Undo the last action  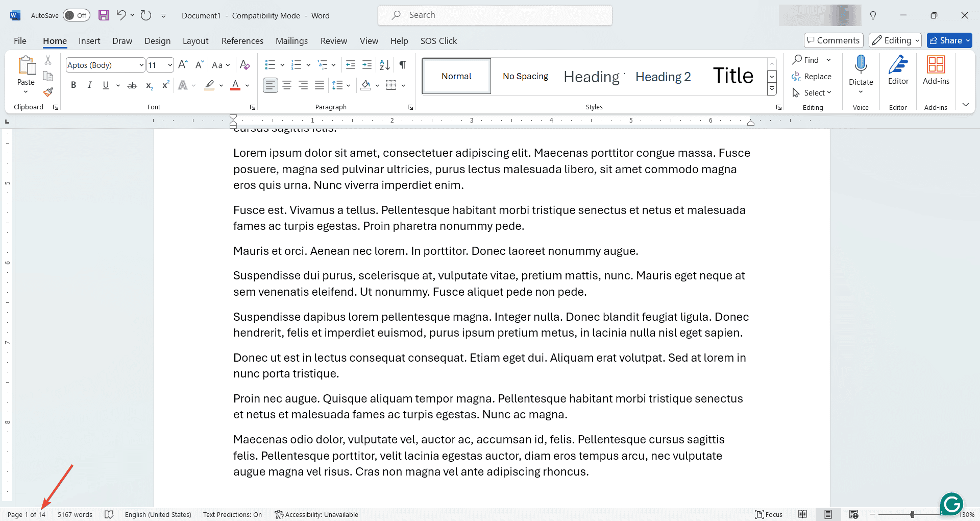[x=121, y=15]
